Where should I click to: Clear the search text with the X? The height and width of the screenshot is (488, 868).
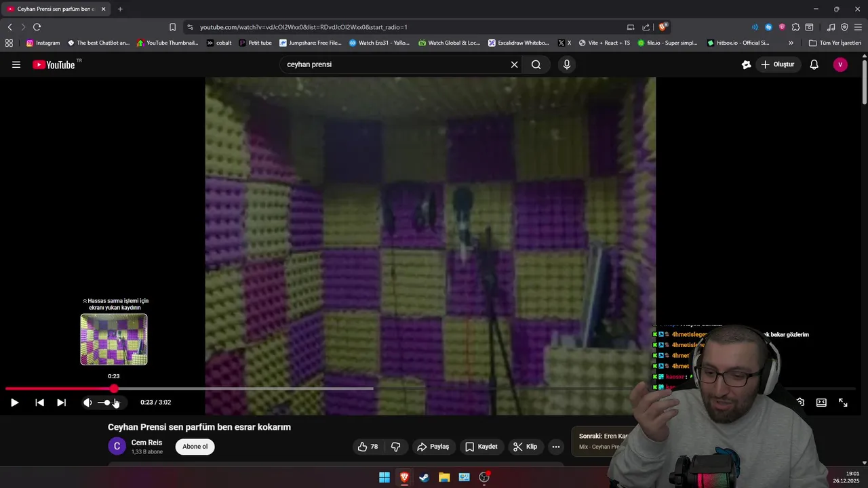click(514, 65)
